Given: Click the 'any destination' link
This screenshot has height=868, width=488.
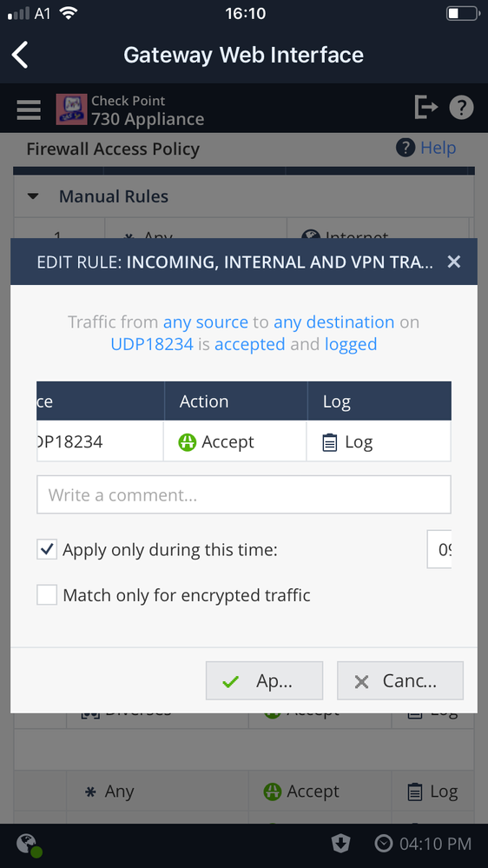Looking at the screenshot, I should pos(334,321).
